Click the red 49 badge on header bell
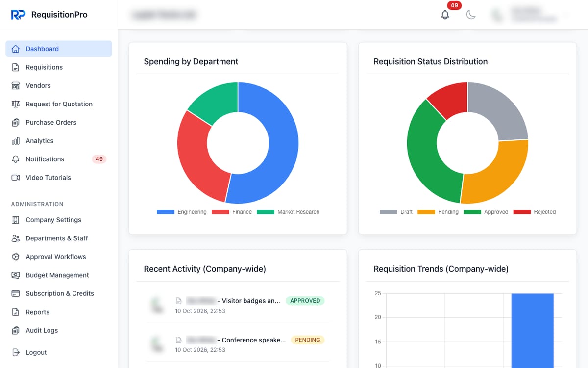This screenshot has width=588, height=368. click(x=454, y=5)
